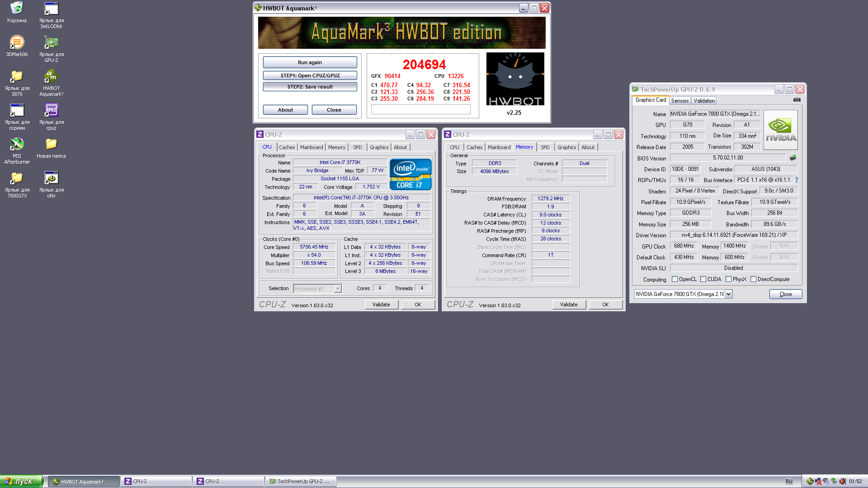Toggle the PhysX checkbox

pos(728,279)
